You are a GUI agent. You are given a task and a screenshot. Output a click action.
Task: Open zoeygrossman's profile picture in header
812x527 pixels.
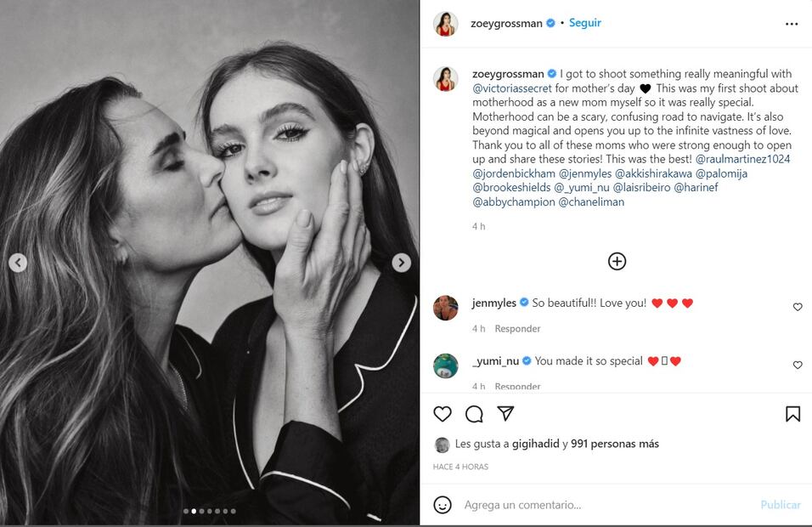[446, 24]
